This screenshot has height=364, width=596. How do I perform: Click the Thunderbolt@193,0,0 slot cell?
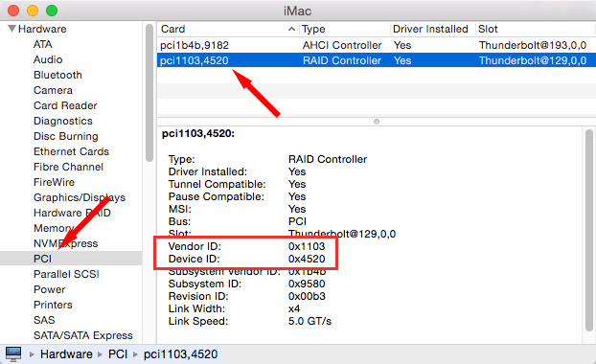click(x=533, y=45)
